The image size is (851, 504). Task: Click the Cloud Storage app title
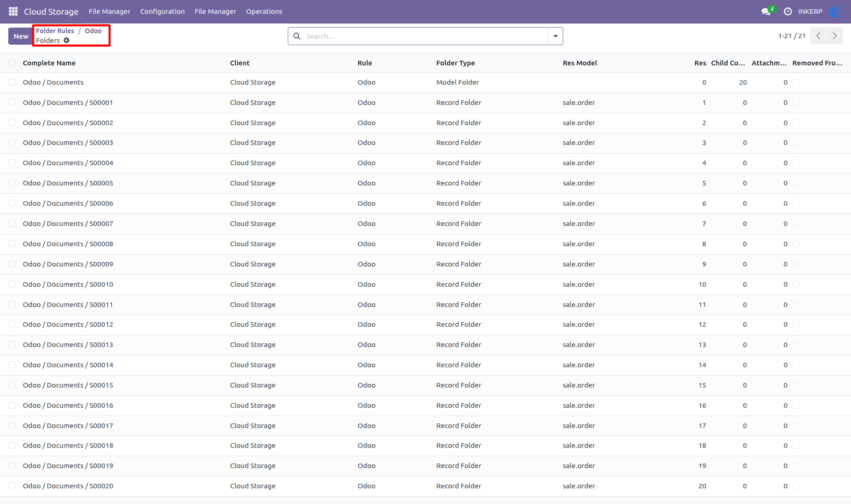51,12
